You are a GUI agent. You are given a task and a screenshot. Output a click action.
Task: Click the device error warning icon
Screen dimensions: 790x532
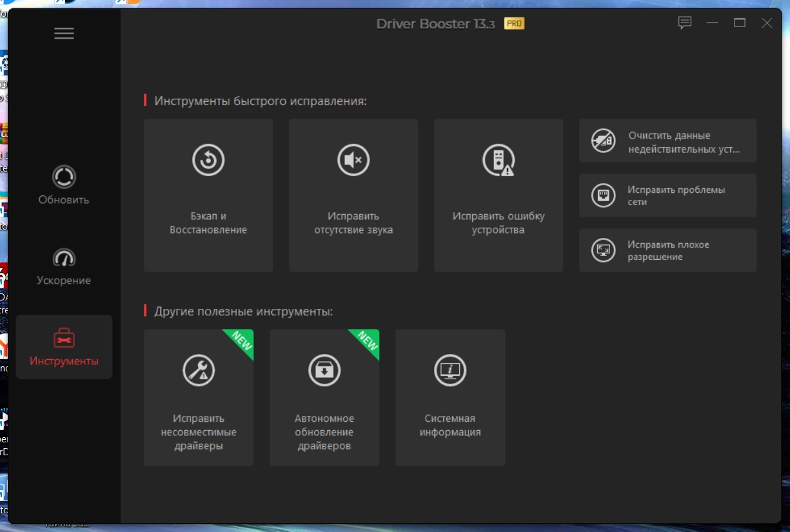click(x=499, y=160)
